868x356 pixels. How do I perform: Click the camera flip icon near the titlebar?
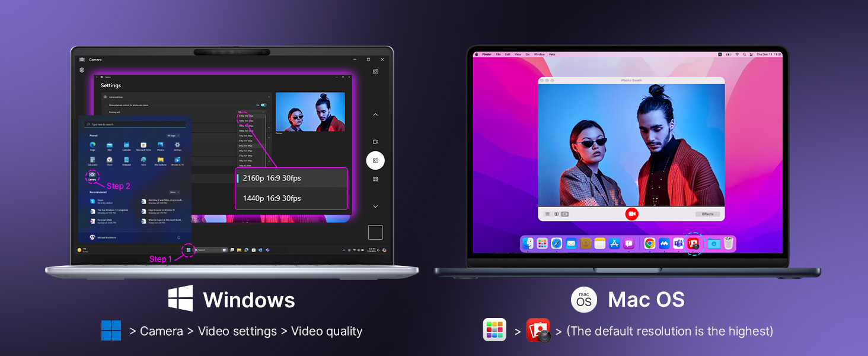point(375,71)
